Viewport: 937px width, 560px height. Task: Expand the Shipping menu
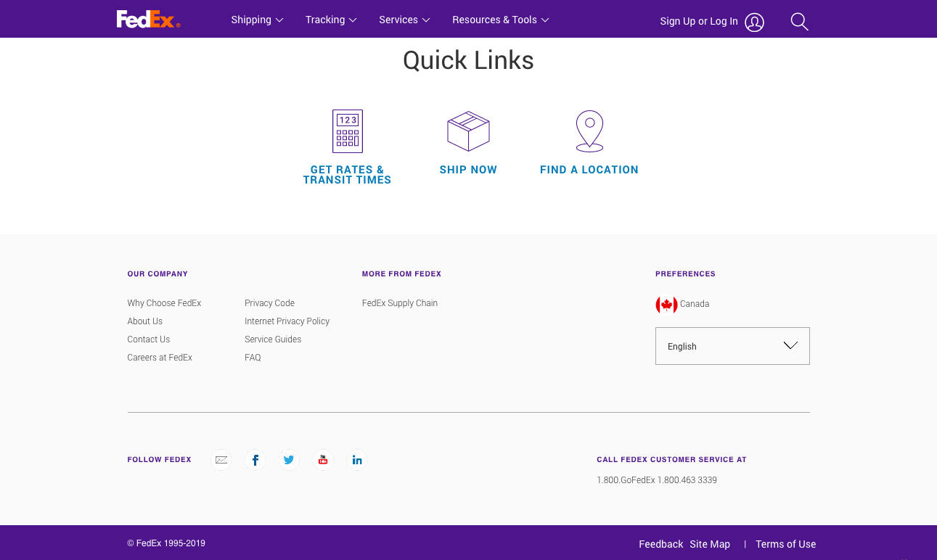pyautogui.click(x=257, y=20)
